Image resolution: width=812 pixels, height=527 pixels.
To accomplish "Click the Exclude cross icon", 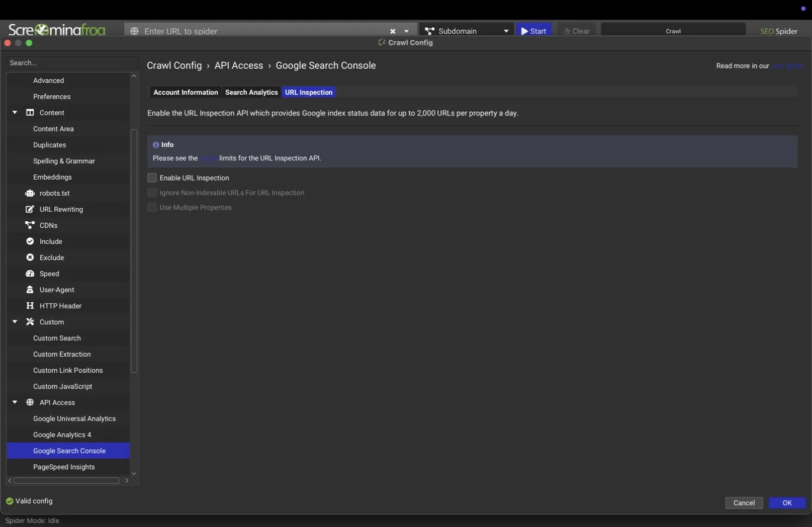I will [x=30, y=257].
